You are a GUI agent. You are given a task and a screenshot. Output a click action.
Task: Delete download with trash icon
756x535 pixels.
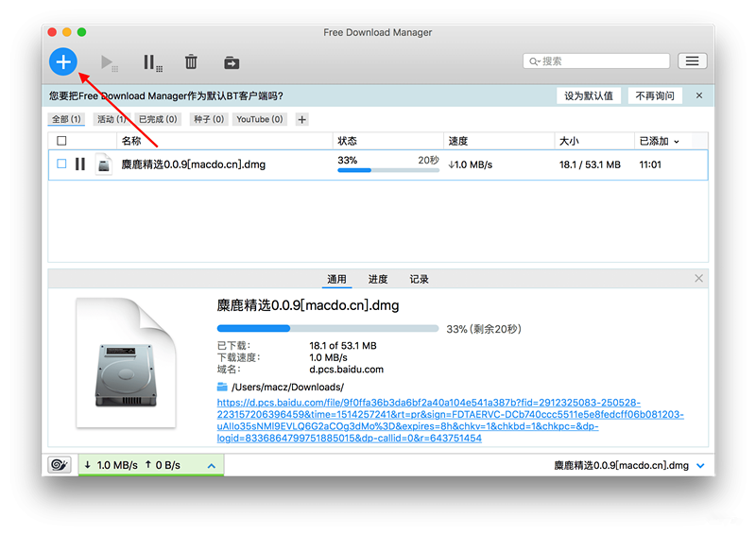coord(191,61)
